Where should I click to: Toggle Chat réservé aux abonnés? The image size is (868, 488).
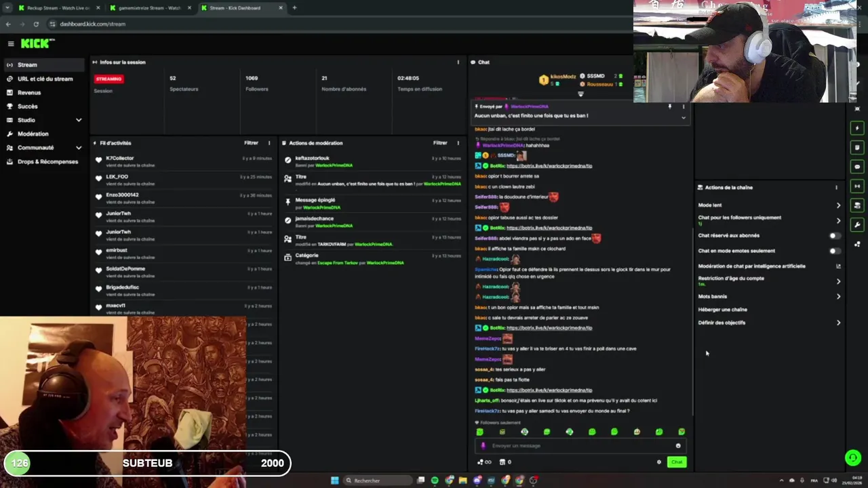pos(835,236)
